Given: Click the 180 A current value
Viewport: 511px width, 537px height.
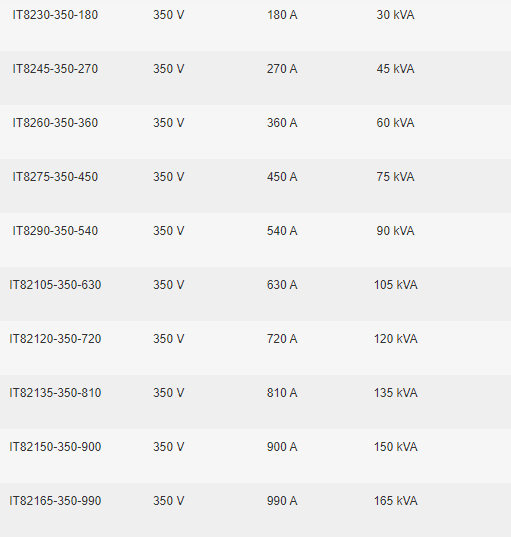Looking at the screenshot, I should point(282,15).
